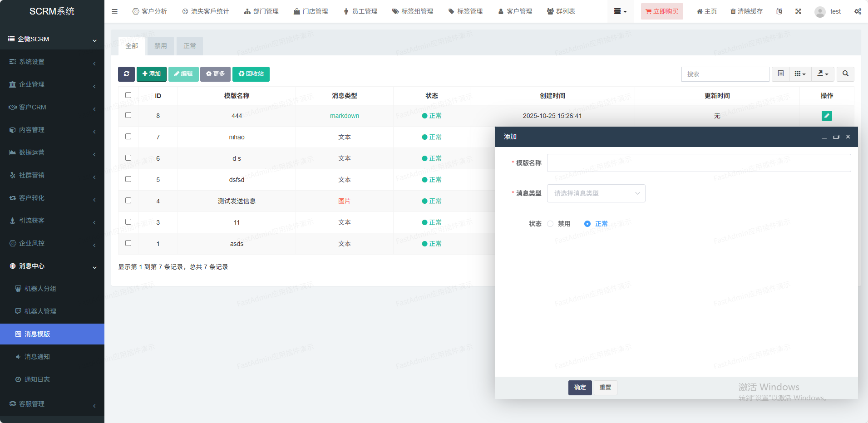Click the 确定 confirm button
The image size is (868, 423).
(x=580, y=388)
